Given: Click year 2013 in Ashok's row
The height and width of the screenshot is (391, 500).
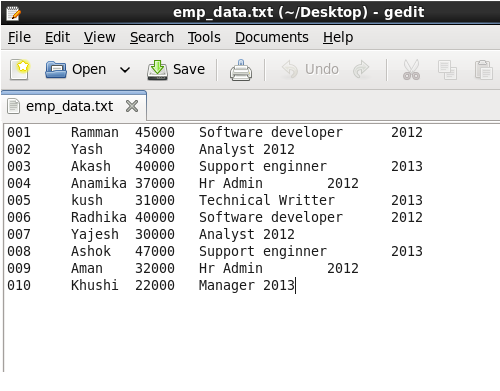Looking at the screenshot, I should click(x=407, y=251).
